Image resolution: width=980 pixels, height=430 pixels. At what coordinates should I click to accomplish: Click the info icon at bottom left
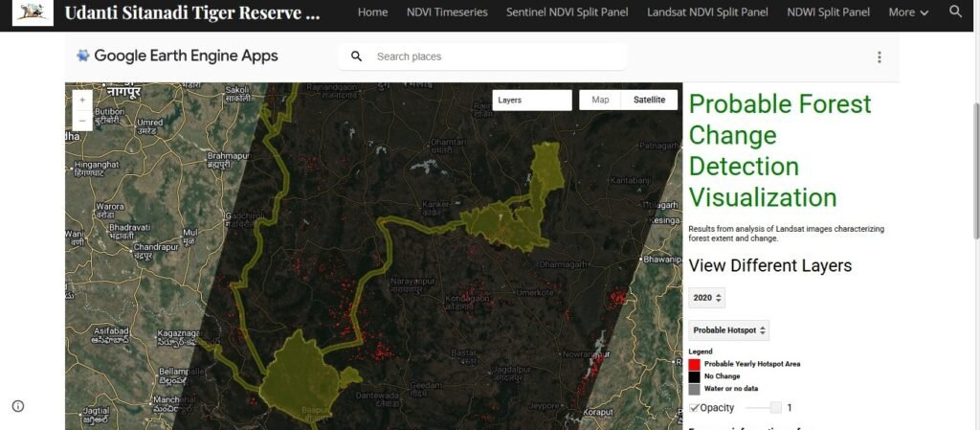click(x=18, y=406)
